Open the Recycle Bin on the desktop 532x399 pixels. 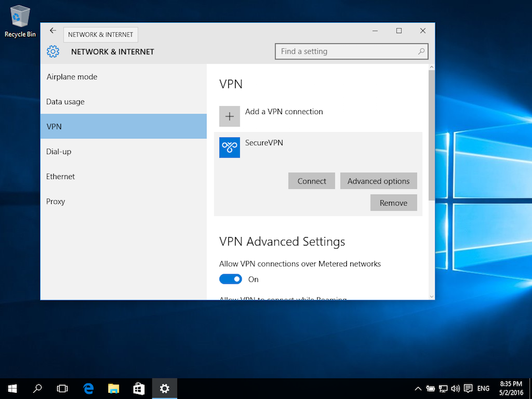click(20, 17)
